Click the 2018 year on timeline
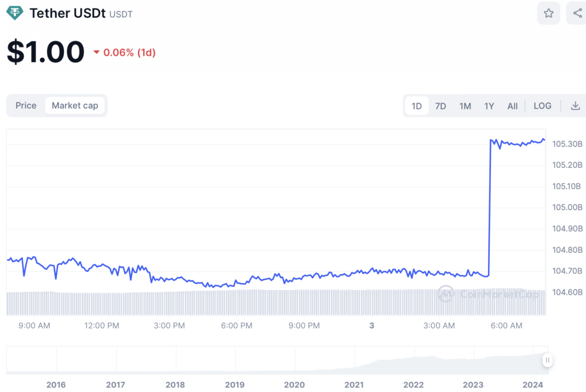The image size is (586, 392). (175, 385)
